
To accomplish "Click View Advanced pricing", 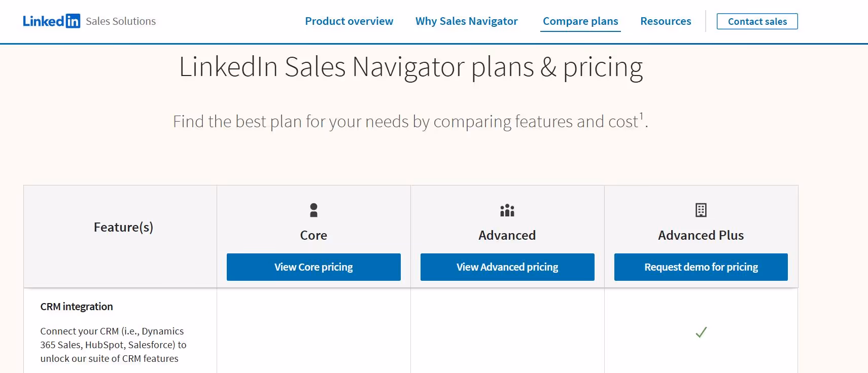I will tap(507, 267).
